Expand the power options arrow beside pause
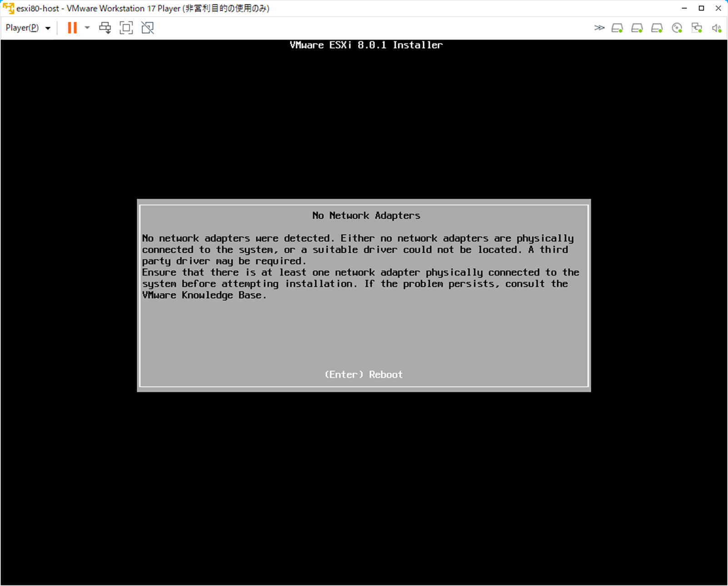 click(87, 28)
